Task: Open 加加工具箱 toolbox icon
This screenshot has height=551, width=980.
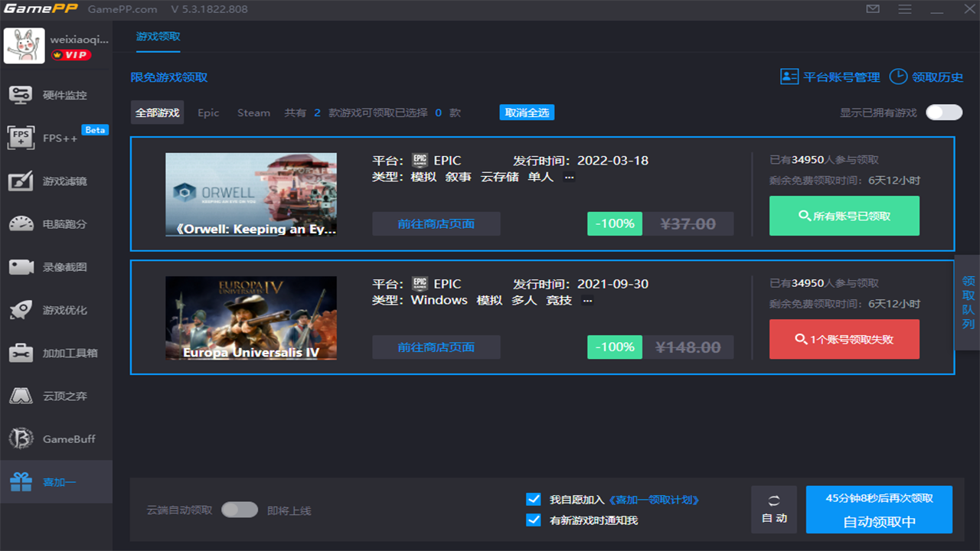Action: [x=21, y=353]
